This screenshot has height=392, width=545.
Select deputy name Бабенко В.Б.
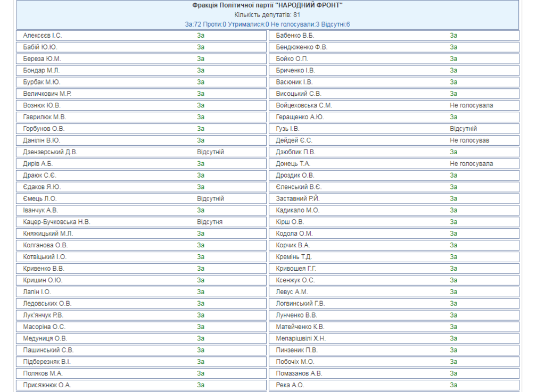click(295, 36)
